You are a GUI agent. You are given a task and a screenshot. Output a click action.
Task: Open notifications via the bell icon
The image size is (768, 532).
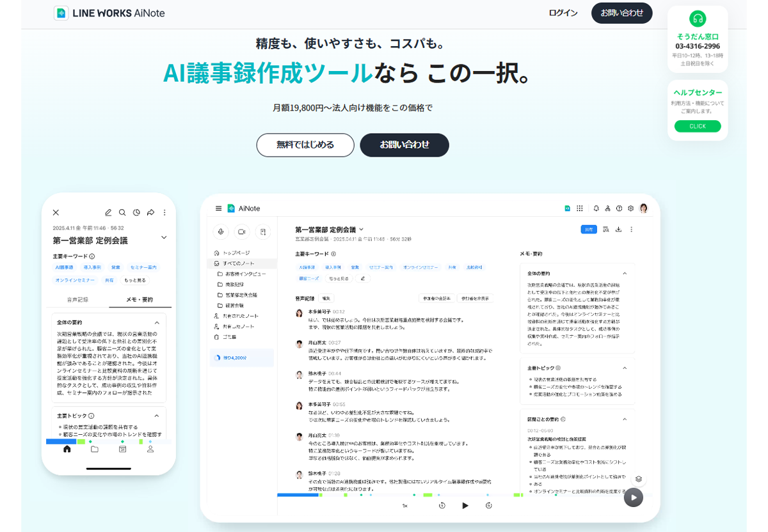coord(596,208)
